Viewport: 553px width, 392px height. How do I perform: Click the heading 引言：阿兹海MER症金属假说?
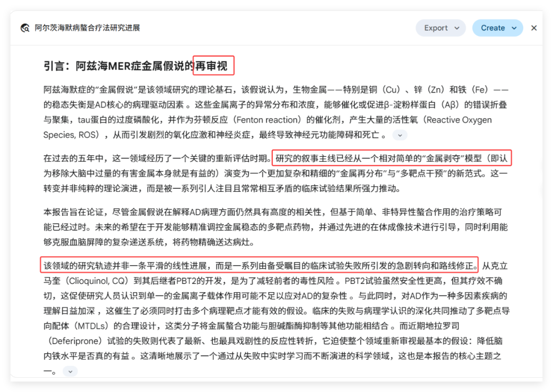[119, 66]
